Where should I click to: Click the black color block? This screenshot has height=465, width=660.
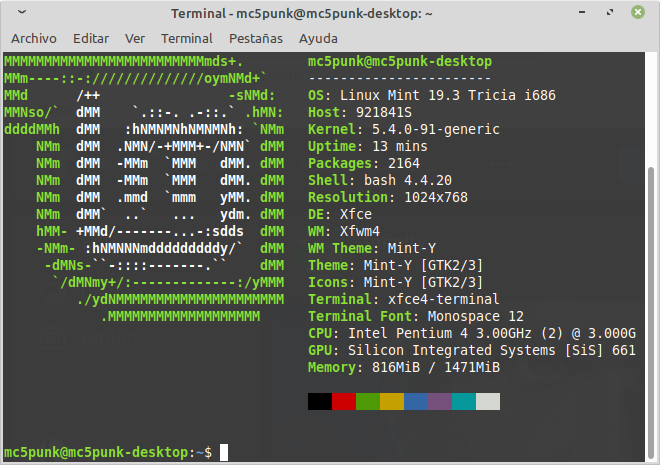pyautogui.click(x=320, y=401)
